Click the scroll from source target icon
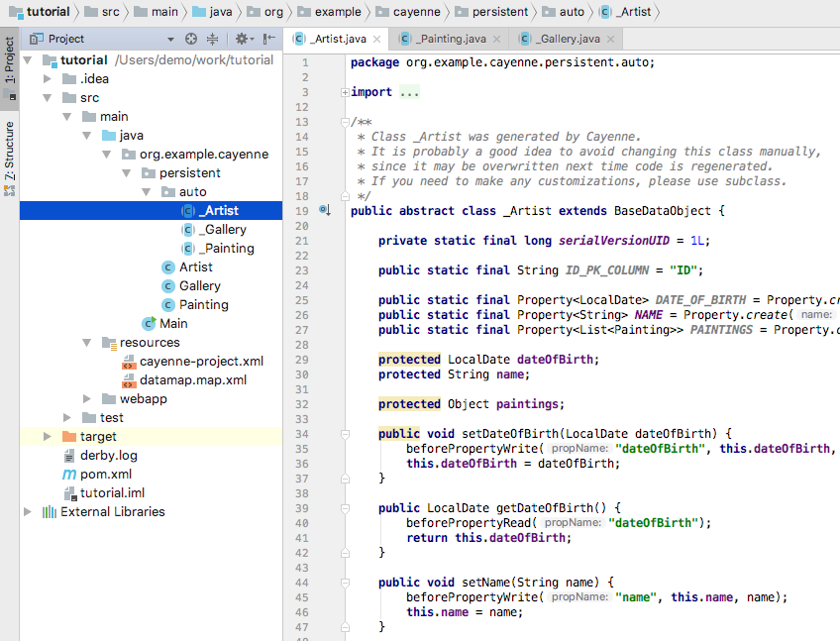The image size is (840, 641). 191,39
